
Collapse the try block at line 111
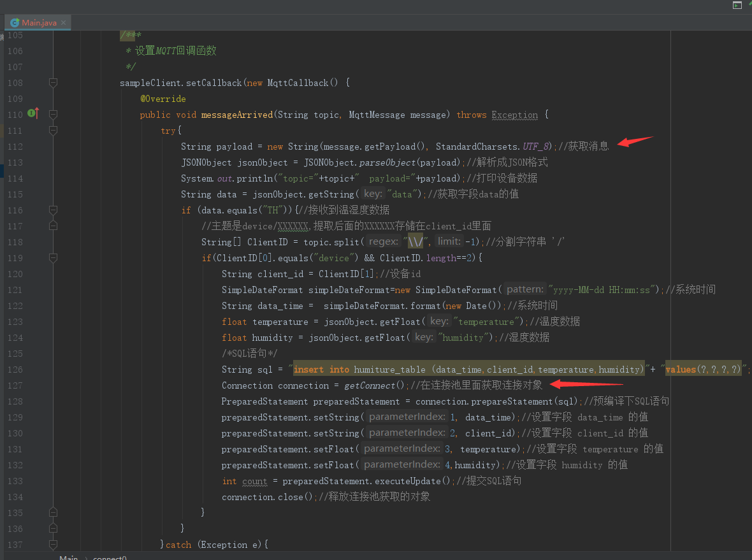point(54,130)
